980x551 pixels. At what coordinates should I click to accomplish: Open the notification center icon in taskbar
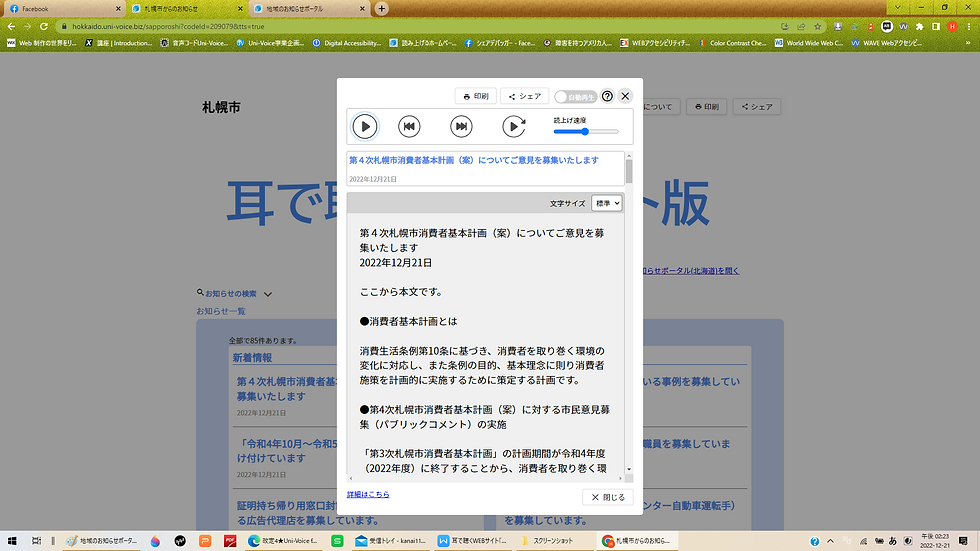(963, 541)
